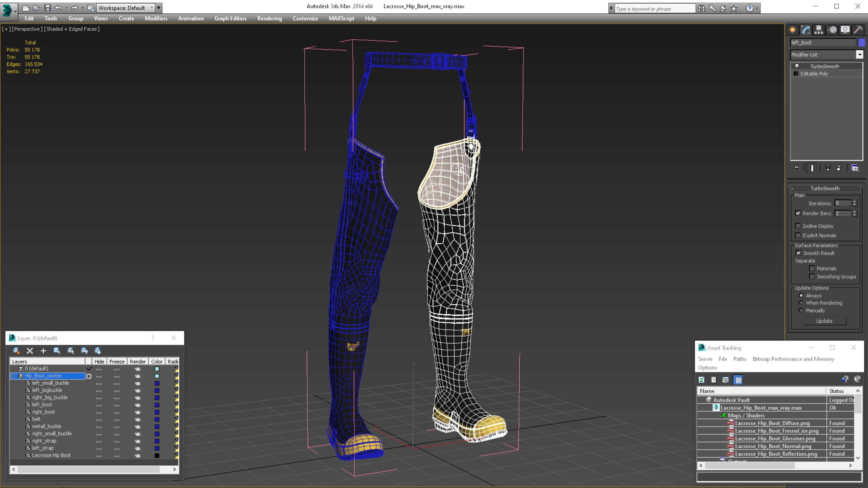Enable Isoline Display checkbox

tap(798, 226)
